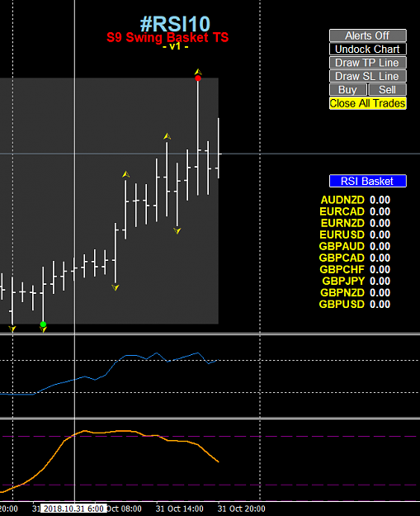This screenshot has width=420, height=516.
Task: Click the #RSI10 chart title
Action: tap(175, 24)
